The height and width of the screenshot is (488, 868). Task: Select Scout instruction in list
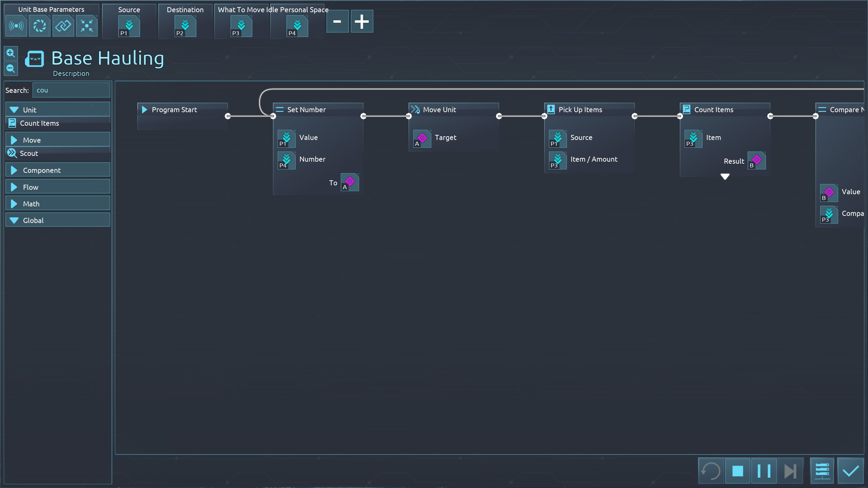click(29, 154)
